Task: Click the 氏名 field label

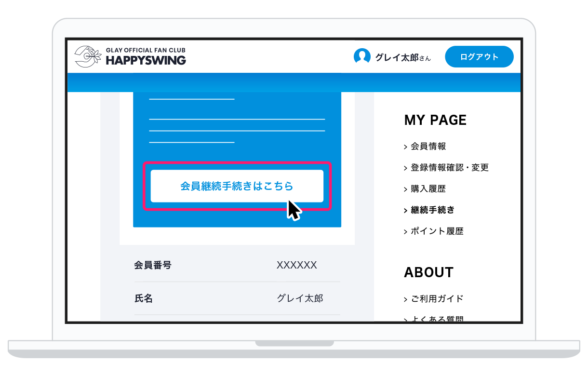Action: click(x=143, y=298)
